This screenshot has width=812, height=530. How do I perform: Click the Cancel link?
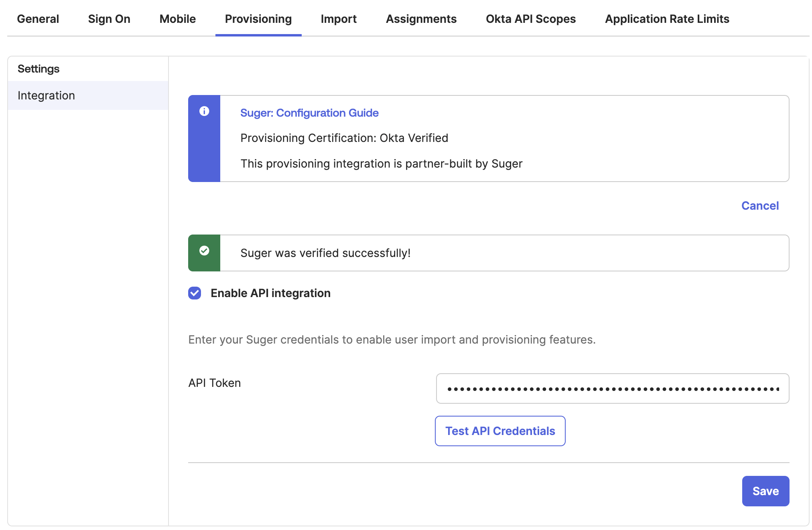[760, 206]
